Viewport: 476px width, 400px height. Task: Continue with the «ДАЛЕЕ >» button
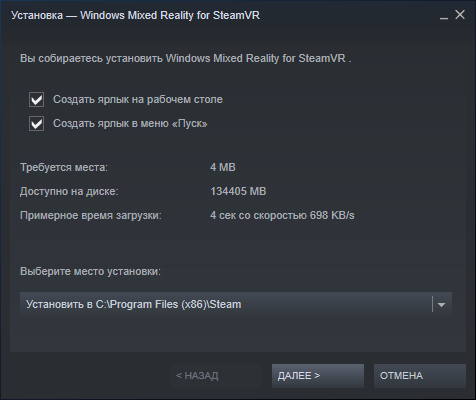318,376
